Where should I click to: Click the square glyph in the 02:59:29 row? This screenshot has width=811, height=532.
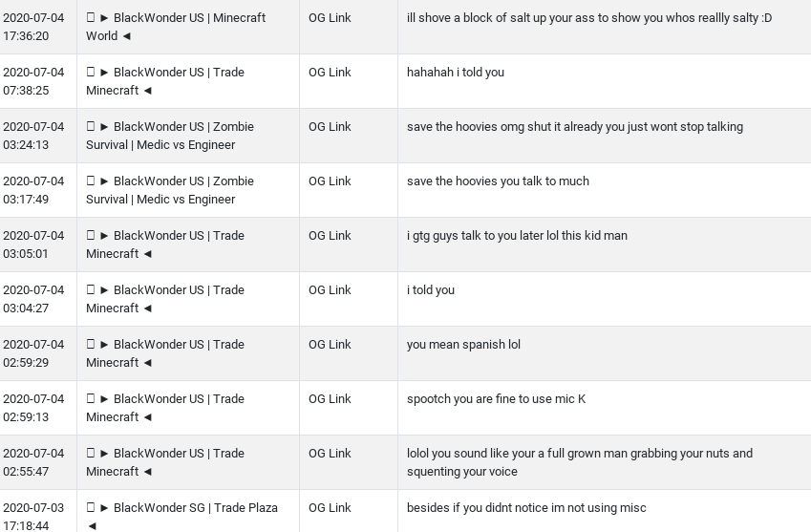[91, 345]
